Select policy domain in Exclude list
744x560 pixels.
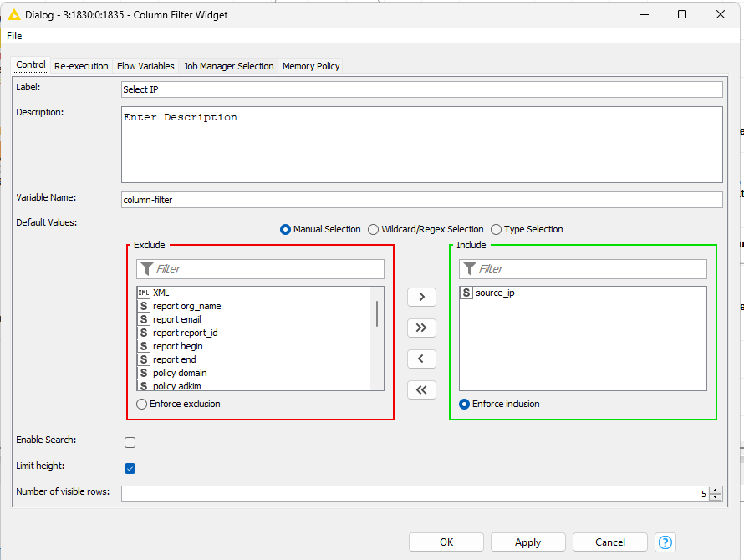254,373
